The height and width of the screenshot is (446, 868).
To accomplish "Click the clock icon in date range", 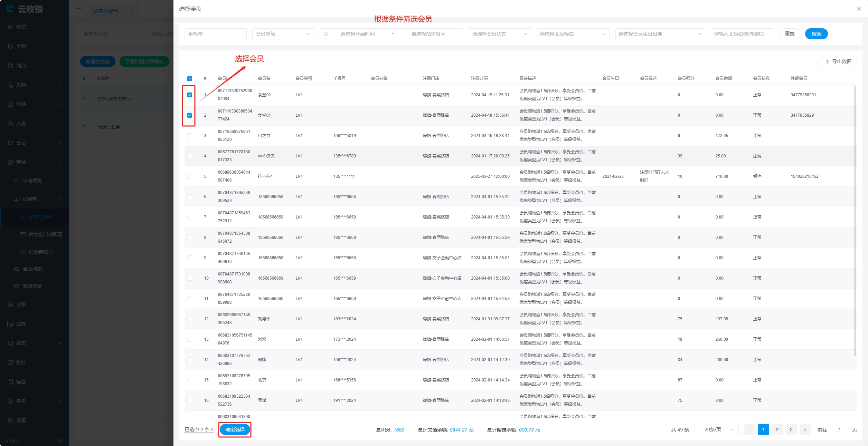I will (x=326, y=34).
